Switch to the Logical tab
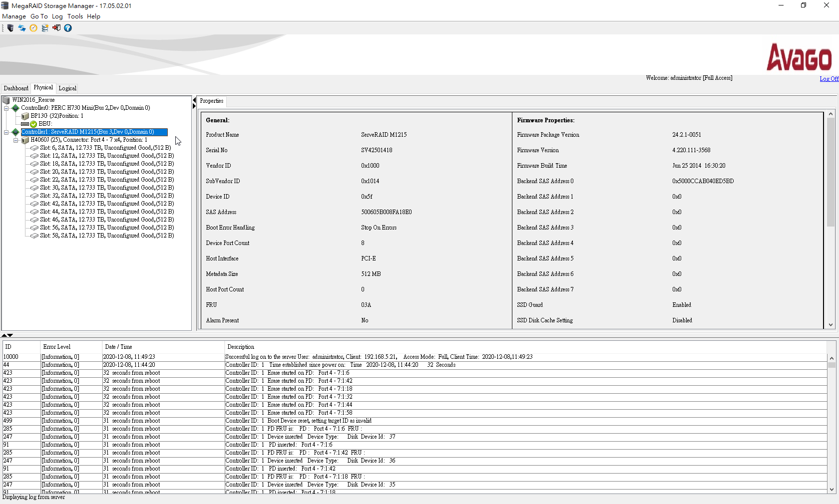 pyautogui.click(x=67, y=88)
